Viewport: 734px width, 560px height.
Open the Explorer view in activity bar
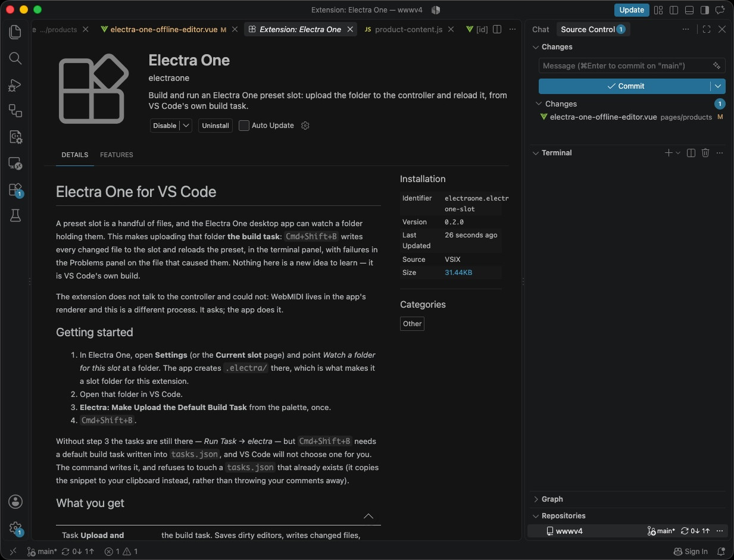15,32
